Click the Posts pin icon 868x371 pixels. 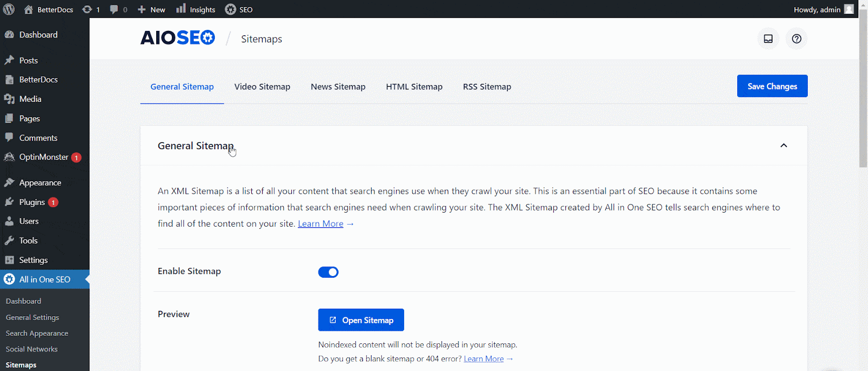click(9, 60)
